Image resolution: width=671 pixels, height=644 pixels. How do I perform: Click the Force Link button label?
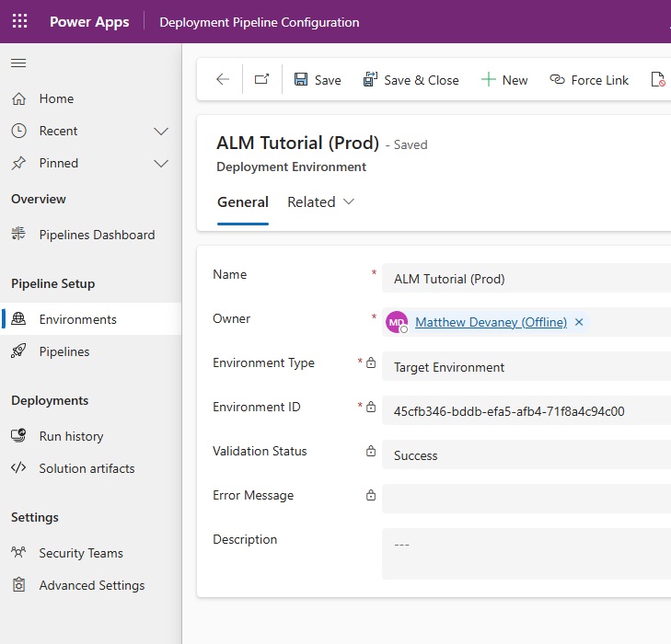(x=599, y=80)
